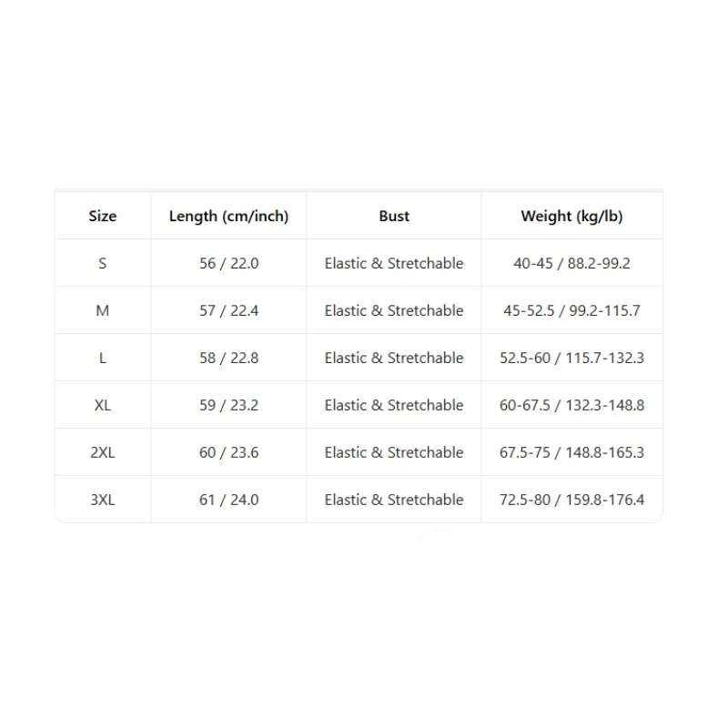Viewport: 728px width, 728px height.
Task: Click the Size column header
Action: click(103, 216)
